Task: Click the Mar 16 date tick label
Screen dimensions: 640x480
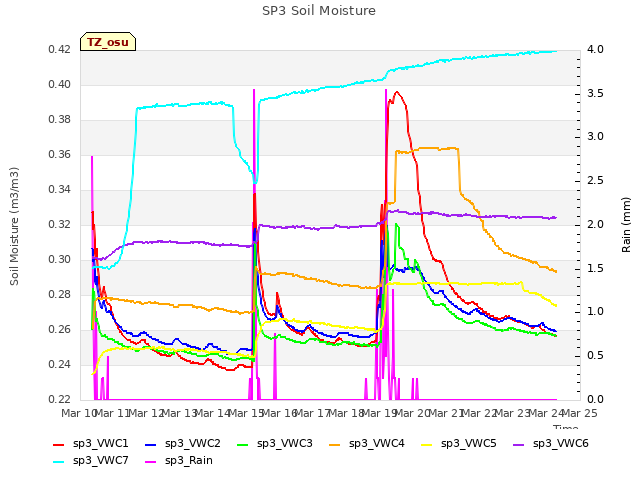Action: [279, 413]
